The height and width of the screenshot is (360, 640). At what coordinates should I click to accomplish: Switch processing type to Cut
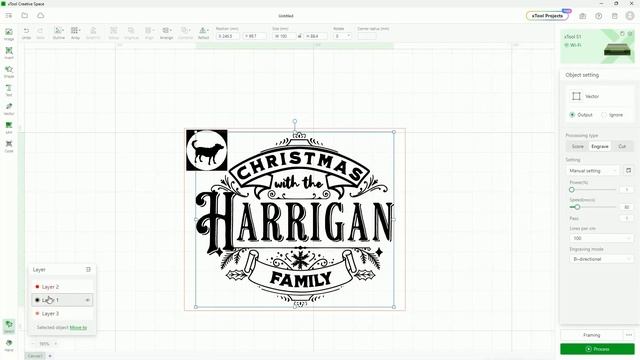622,146
